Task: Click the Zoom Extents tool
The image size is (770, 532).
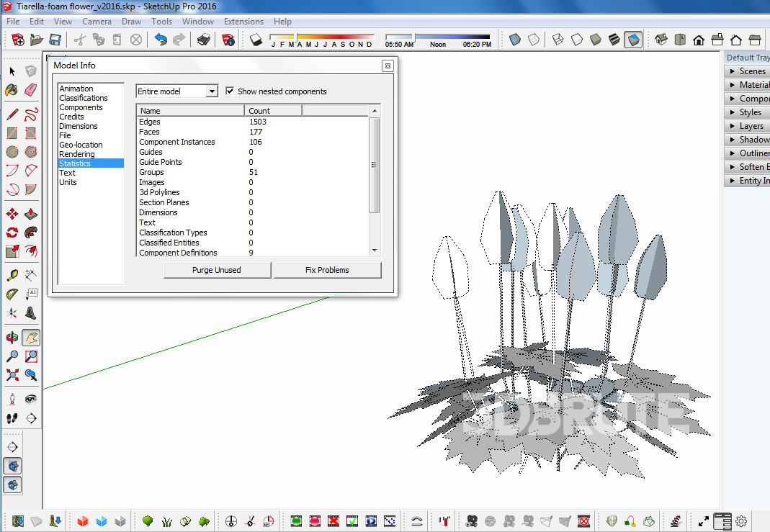Action: (x=12, y=374)
